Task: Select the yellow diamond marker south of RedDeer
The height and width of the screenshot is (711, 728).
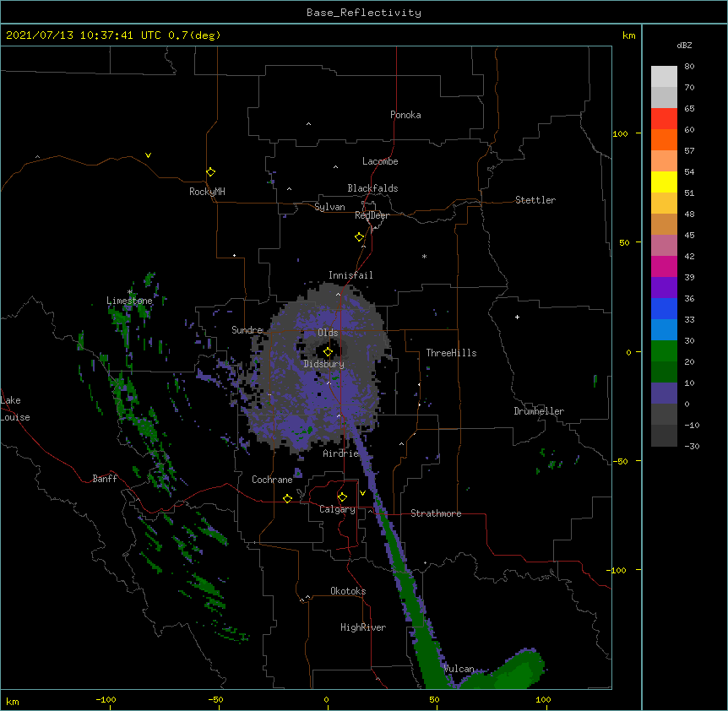Action: point(359,236)
